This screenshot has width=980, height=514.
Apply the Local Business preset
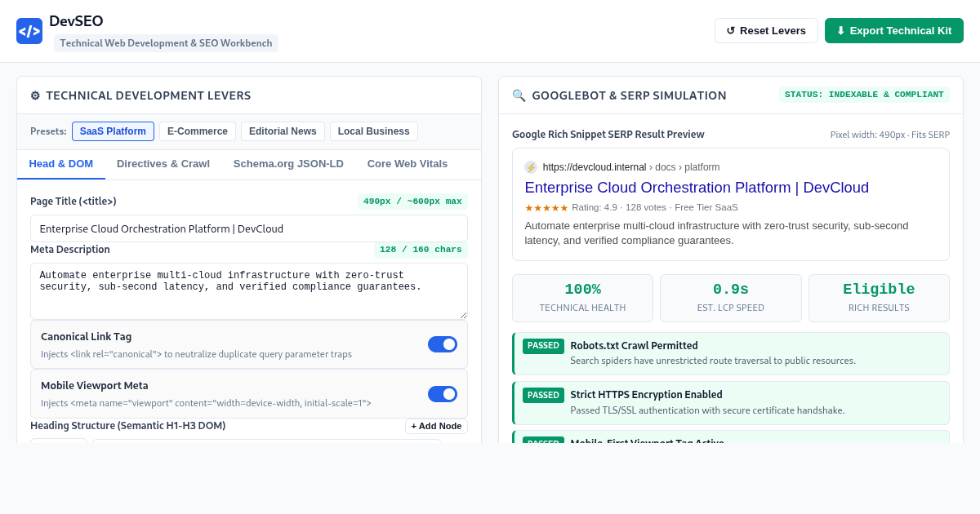374,131
